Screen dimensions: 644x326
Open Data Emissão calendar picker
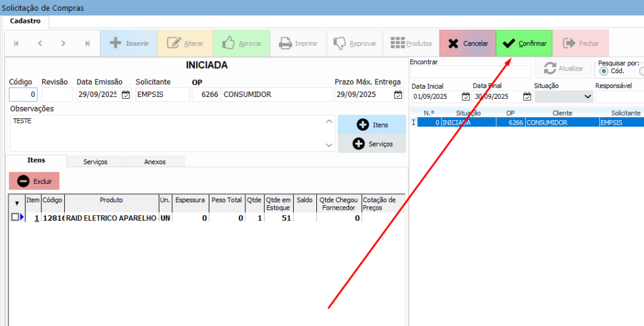pyautogui.click(x=125, y=95)
